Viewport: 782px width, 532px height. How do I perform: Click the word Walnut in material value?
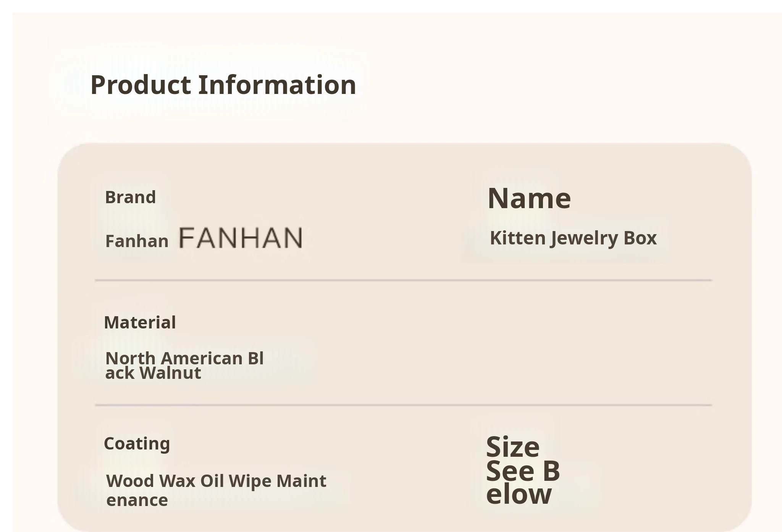[x=170, y=373]
